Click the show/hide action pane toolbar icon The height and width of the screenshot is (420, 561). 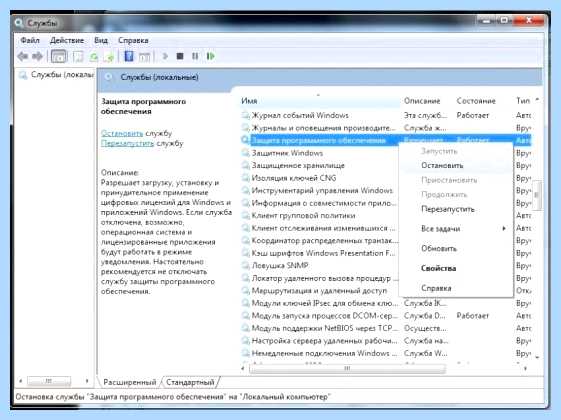(x=145, y=56)
